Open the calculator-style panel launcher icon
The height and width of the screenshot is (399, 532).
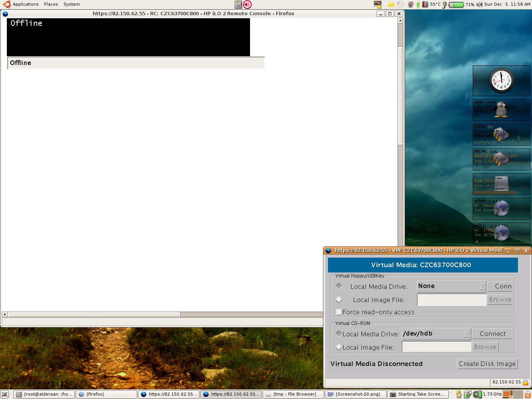click(x=238, y=5)
